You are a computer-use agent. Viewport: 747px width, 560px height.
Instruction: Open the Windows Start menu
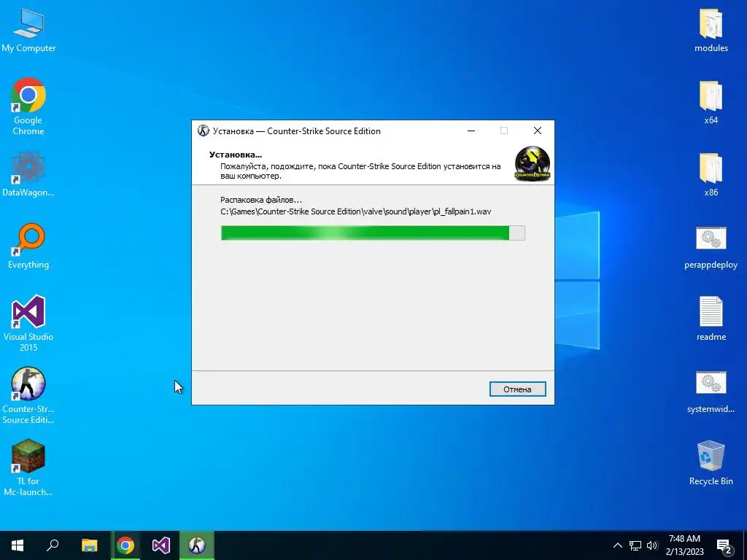click(x=18, y=545)
